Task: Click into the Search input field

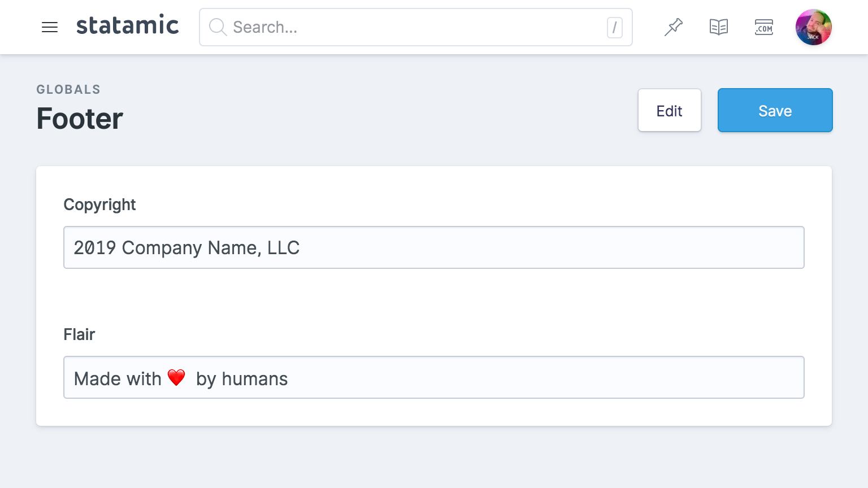Action: [x=396, y=27]
